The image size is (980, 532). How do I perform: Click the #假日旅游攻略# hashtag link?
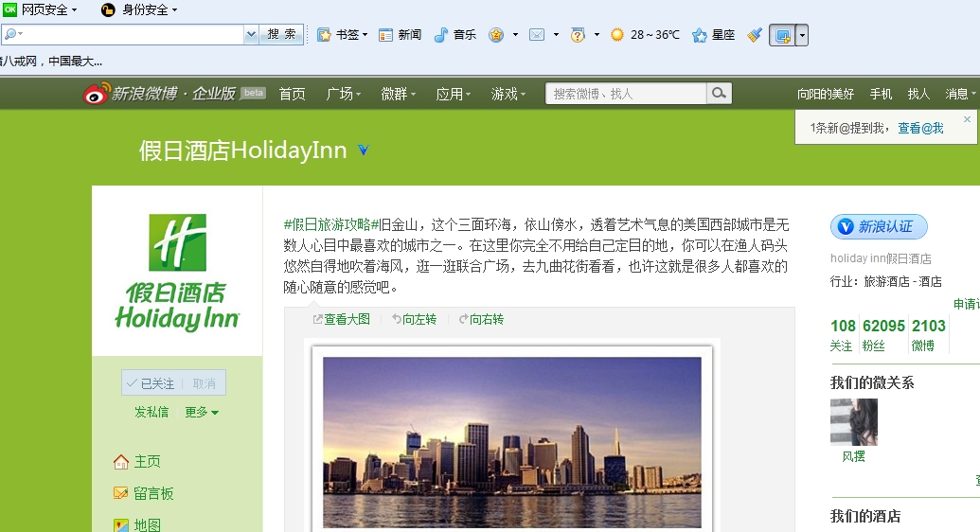331,224
